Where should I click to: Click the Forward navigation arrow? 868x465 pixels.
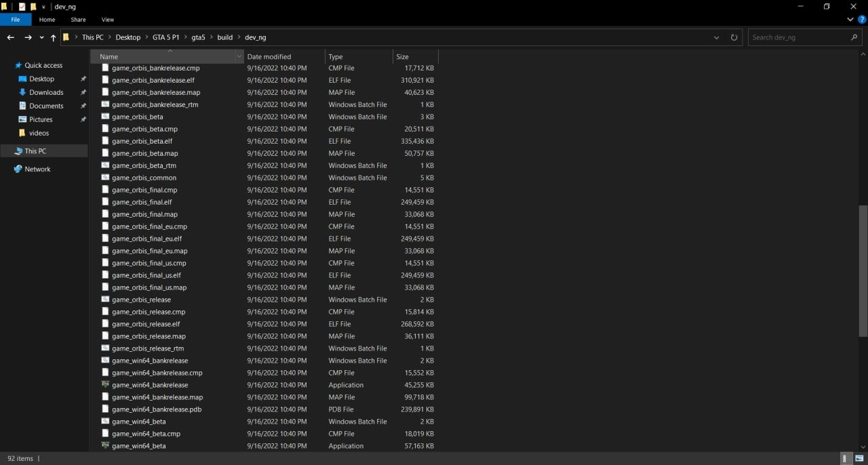point(28,38)
